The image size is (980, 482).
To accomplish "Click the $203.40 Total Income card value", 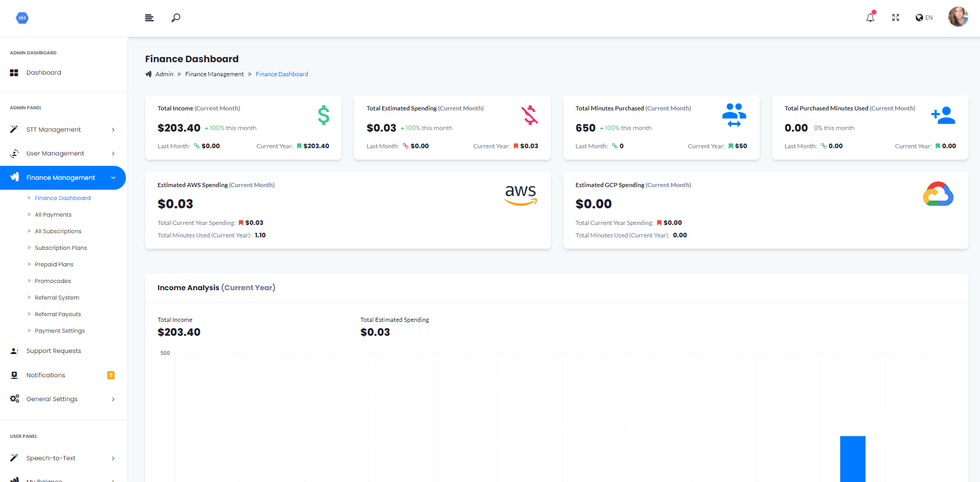I will point(179,128).
